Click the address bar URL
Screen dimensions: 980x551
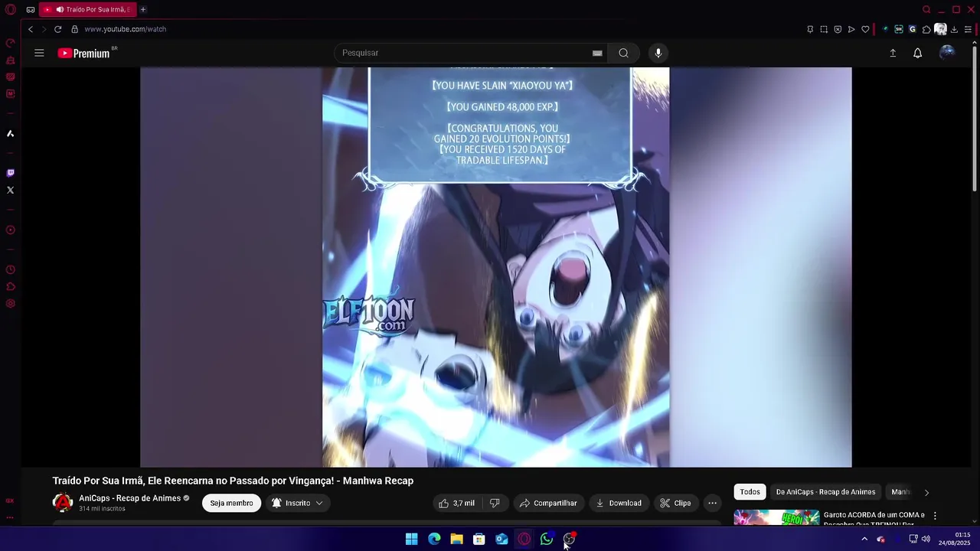click(126, 29)
